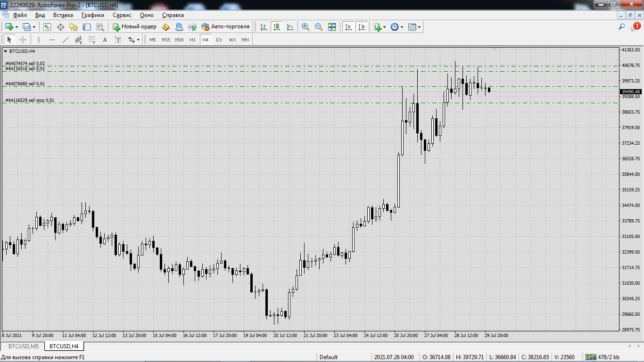This screenshot has width=644, height=362.
Task: Open the notifications chat bubble
Action: tap(635, 27)
